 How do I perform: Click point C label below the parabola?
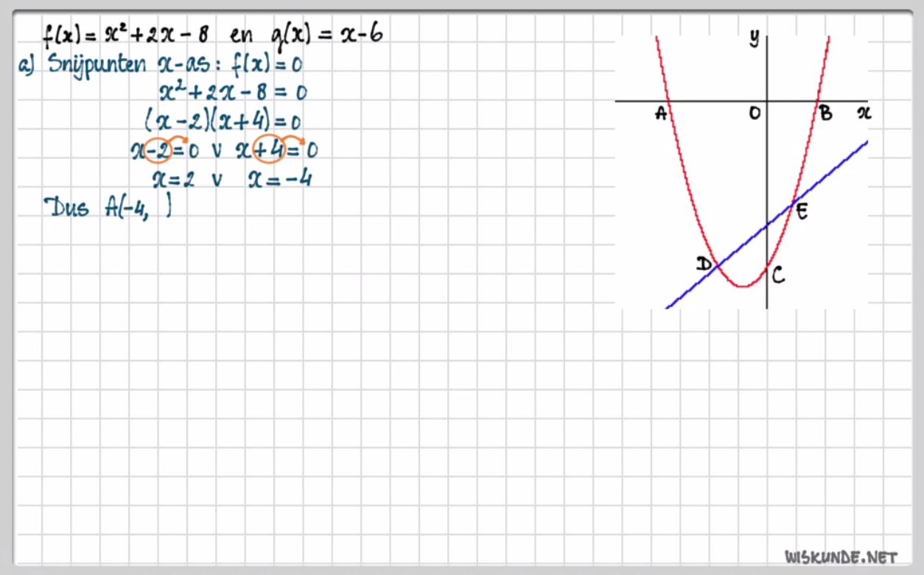(777, 275)
